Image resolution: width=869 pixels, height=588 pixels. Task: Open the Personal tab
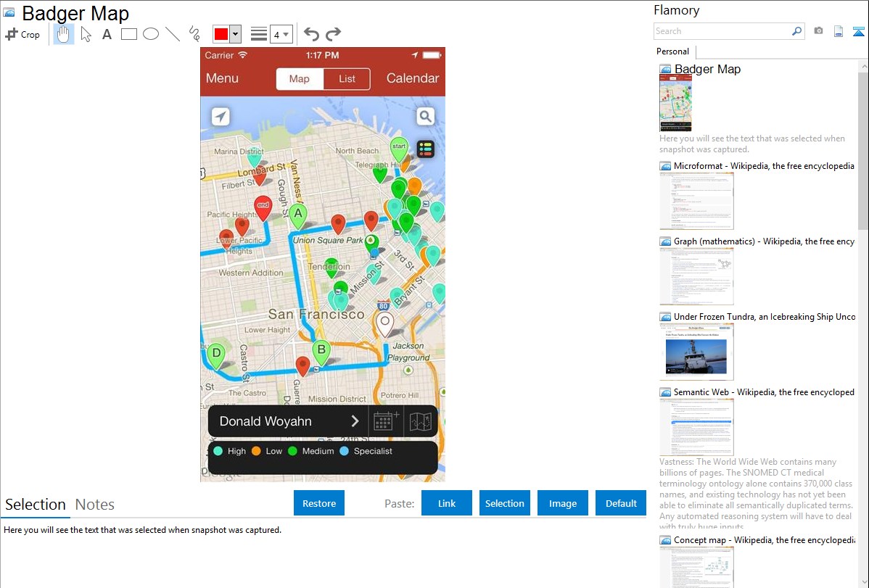672,51
